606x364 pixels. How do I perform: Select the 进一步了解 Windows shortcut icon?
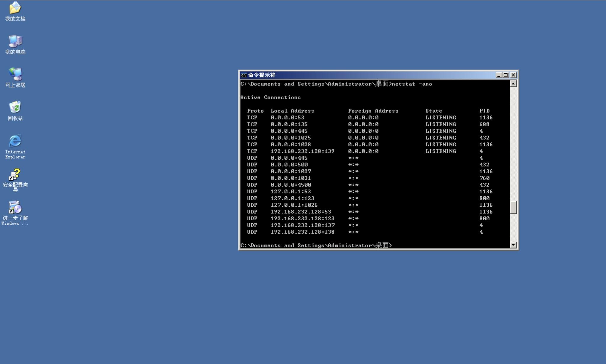coord(15,213)
